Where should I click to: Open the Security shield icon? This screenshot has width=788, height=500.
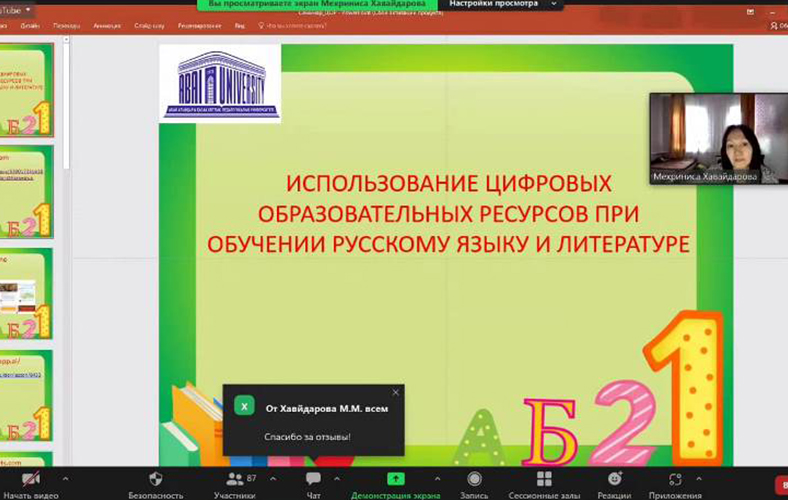click(x=155, y=479)
